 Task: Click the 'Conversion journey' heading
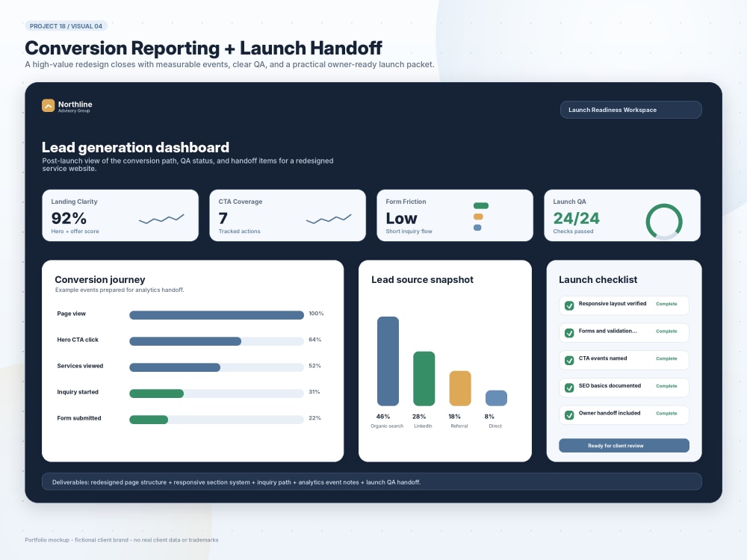click(100, 279)
